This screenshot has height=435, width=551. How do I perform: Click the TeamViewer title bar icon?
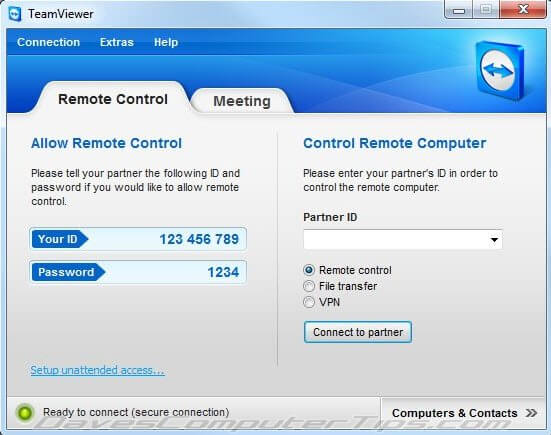15,14
